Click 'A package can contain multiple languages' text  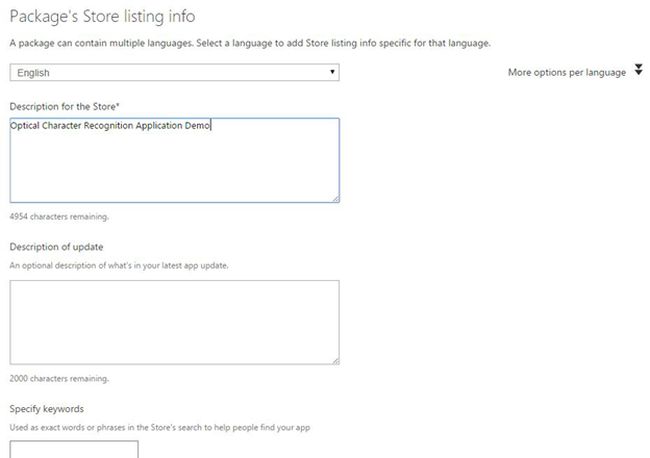250,43
